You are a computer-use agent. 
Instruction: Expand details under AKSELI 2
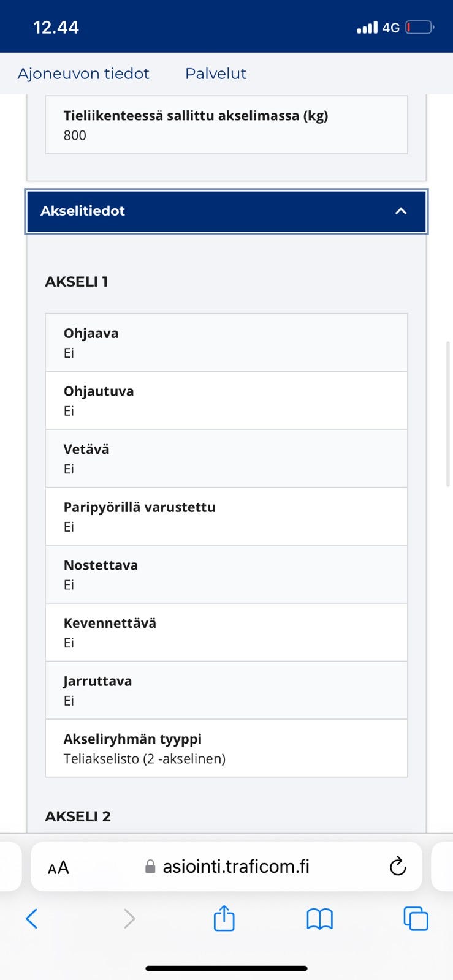point(78,816)
